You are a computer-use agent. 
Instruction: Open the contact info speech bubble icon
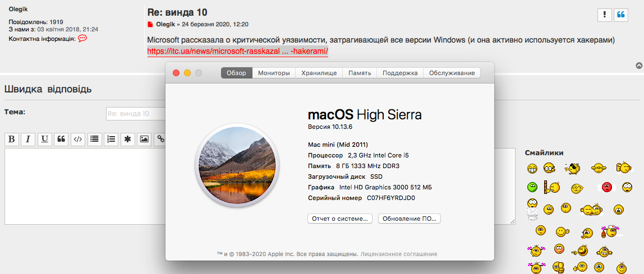pyautogui.click(x=82, y=38)
